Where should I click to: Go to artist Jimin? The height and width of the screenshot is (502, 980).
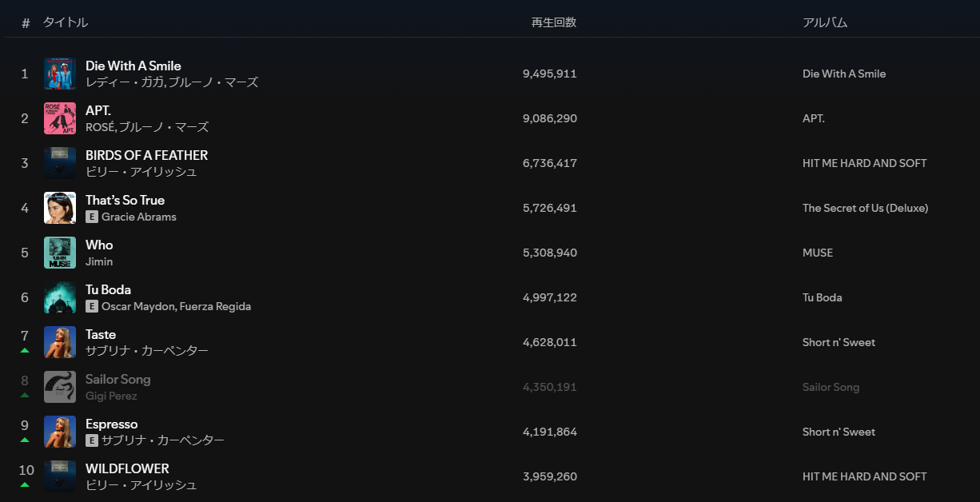pos(99,261)
